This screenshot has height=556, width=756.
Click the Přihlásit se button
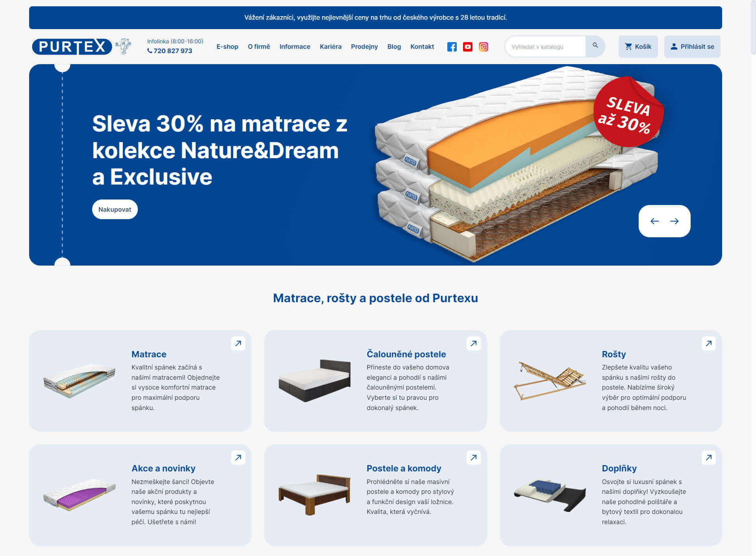692,46
